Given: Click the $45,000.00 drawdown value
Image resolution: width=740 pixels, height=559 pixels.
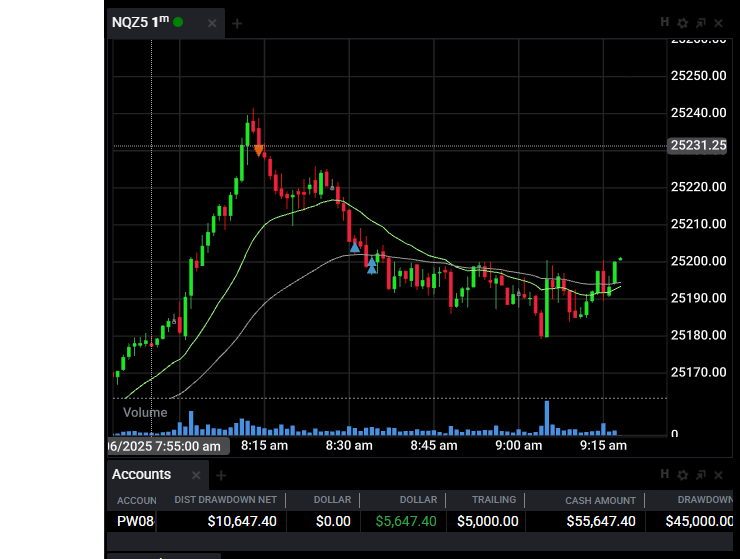Looking at the screenshot, I should (x=699, y=521).
